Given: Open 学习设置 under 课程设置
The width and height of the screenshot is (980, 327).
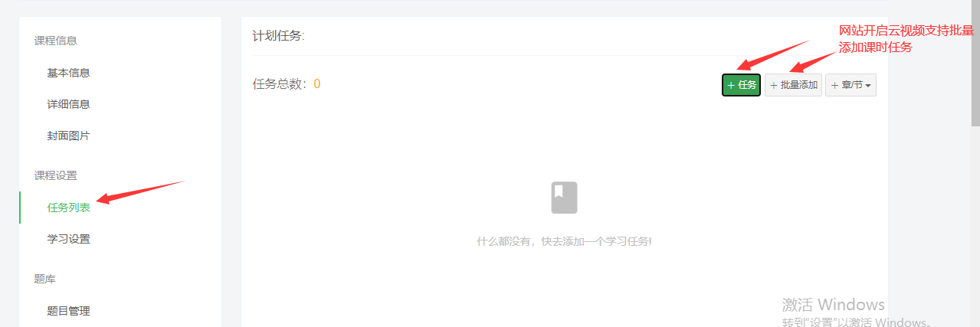Looking at the screenshot, I should (68, 239).
